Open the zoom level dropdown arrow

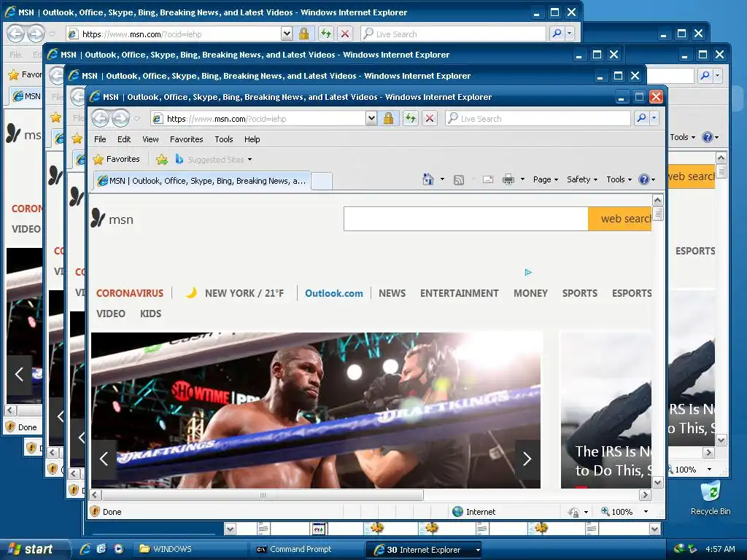pos(646,511)
